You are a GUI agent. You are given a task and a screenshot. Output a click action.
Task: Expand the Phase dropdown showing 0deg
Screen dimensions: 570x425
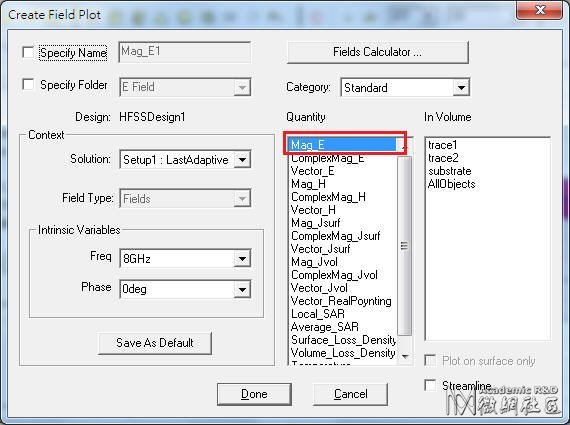coord(242,289)
